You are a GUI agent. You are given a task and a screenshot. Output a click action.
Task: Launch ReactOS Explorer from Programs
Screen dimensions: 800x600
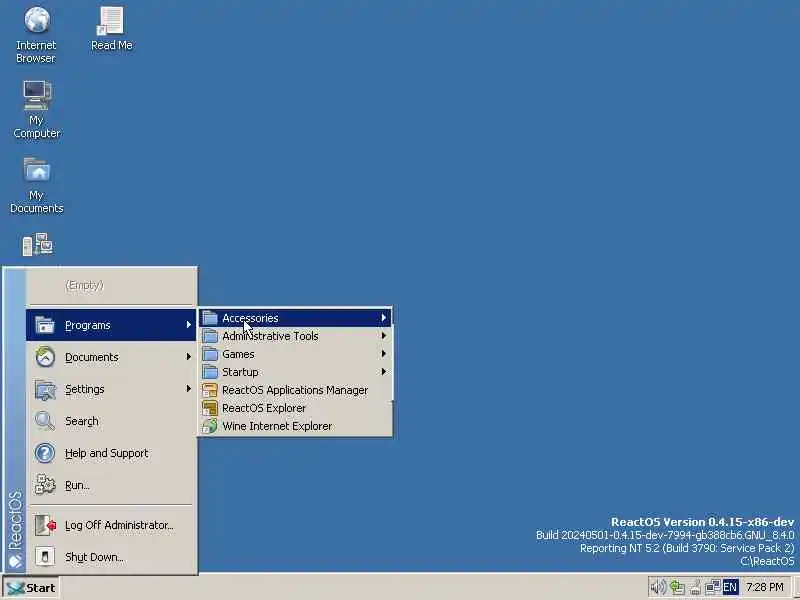[x=295, y=408]
